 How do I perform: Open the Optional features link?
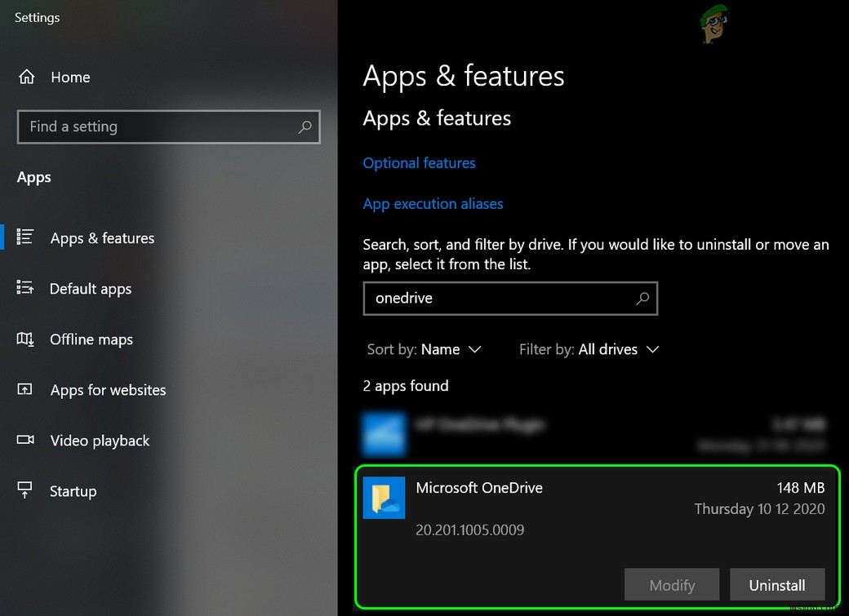point(419,162)
